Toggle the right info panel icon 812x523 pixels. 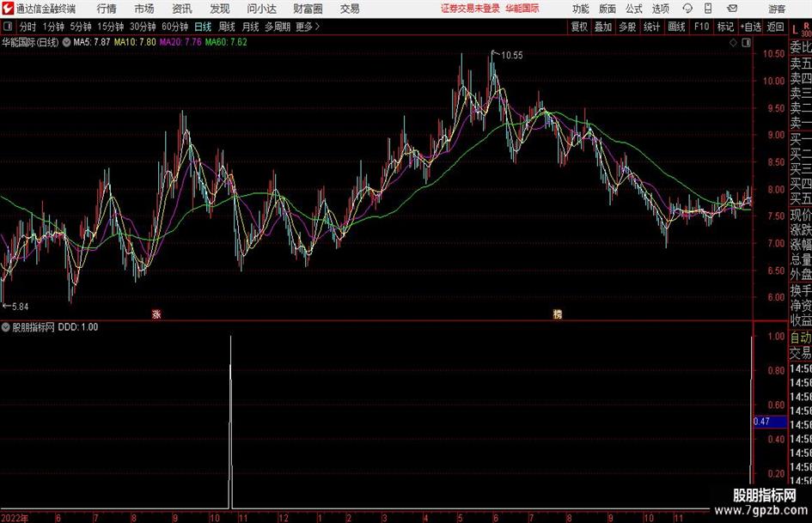coord(746,43)
